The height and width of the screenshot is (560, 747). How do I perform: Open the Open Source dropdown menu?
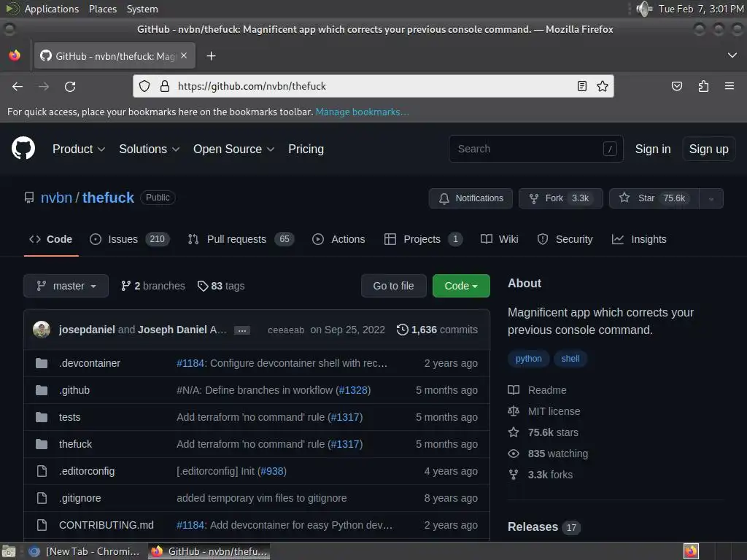click(x=233, y=149)
